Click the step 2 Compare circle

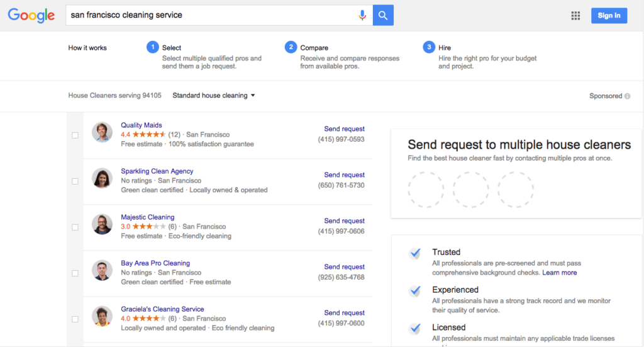291,47
